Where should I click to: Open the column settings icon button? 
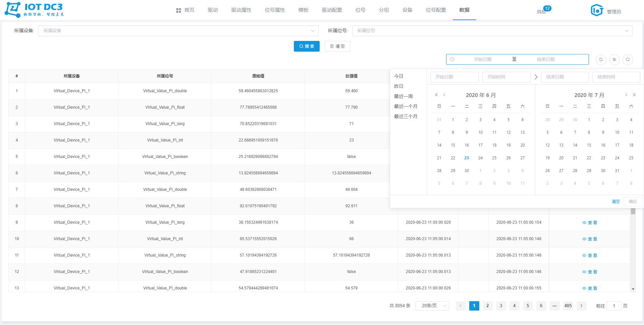[614, 60]
